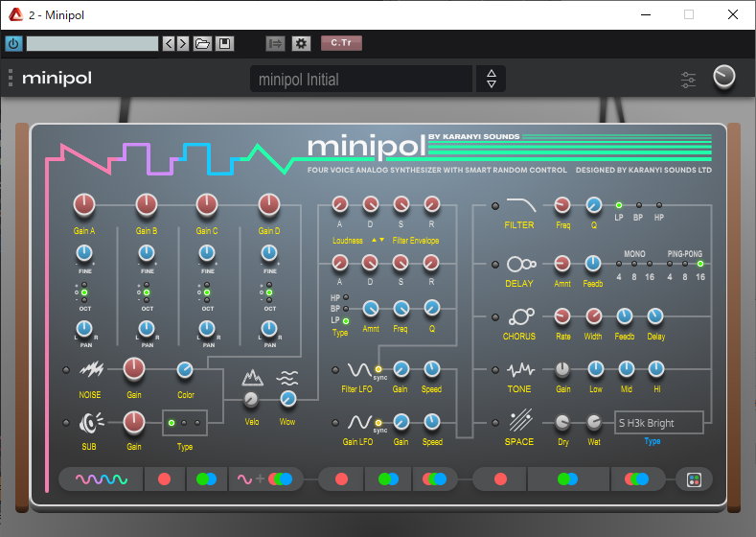Enable the Gain LFO toggle
This screenshot has height=537, width=756.
coord(335,423)
